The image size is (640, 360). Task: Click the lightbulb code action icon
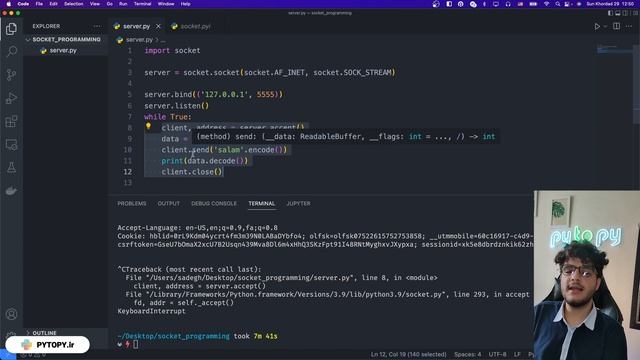[148, 126]
